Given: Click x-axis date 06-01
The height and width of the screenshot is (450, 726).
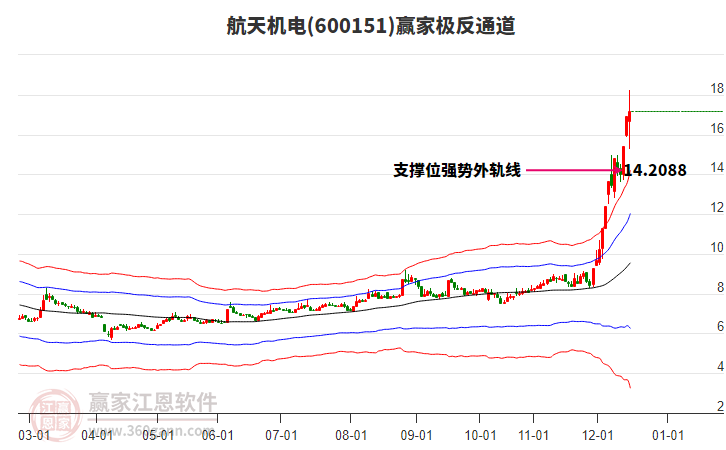Looking at the screenshot, I should tap(218, 436).
